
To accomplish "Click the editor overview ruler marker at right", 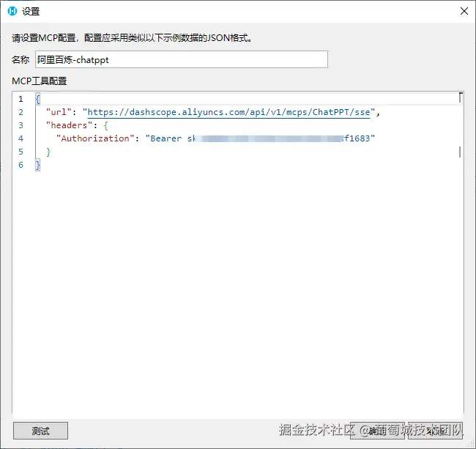I will pyautogui.click(x=460, y=152).
